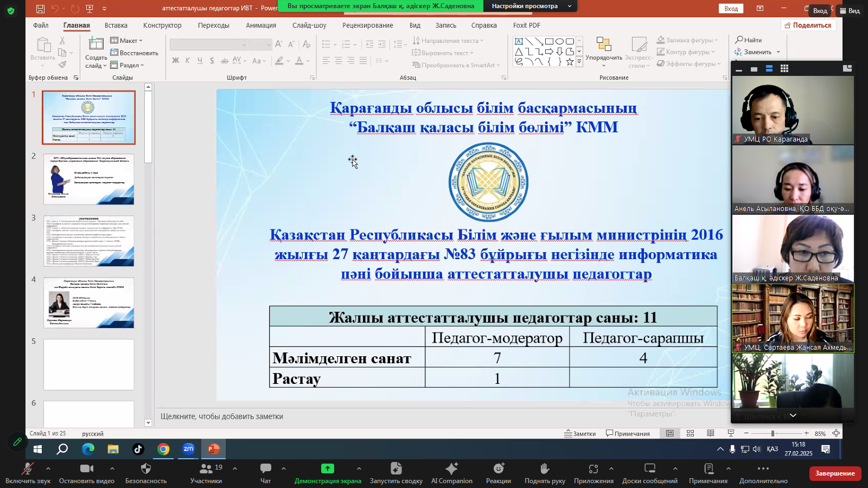Raise hand in Zoom meeting
This screenshot has height=488, width=868.
[x=545, y=472]
